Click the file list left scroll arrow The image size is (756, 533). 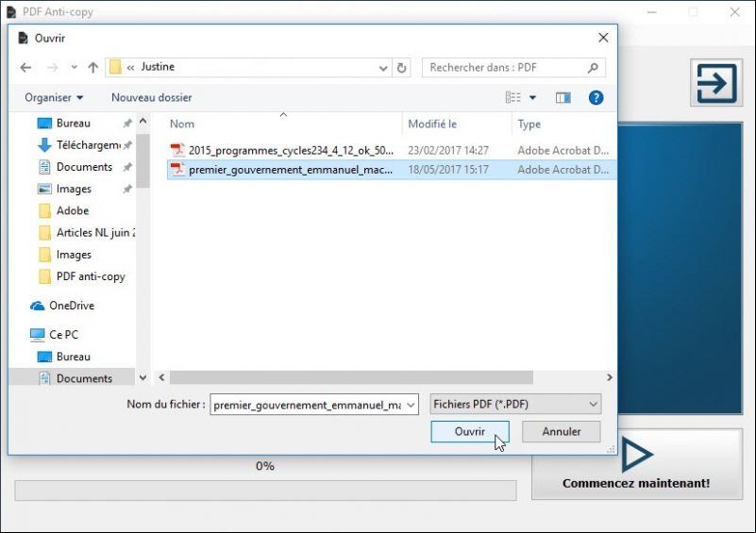click(161, 377)
